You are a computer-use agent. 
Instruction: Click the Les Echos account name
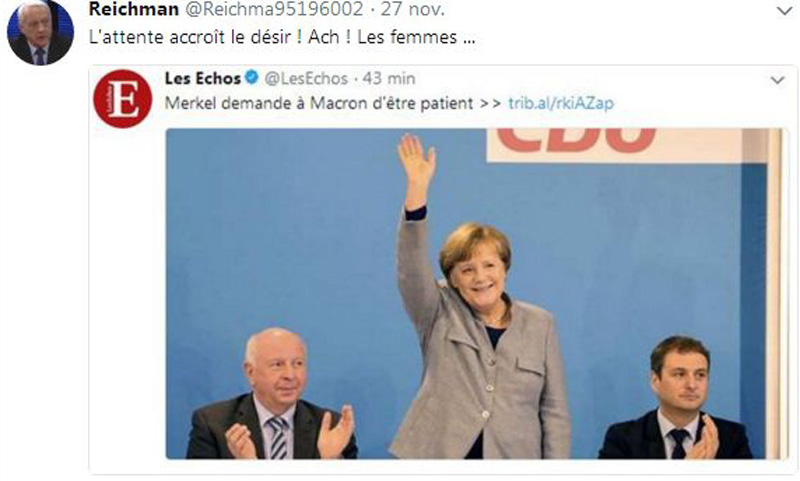pyautogui.click(x=203, y=78)
